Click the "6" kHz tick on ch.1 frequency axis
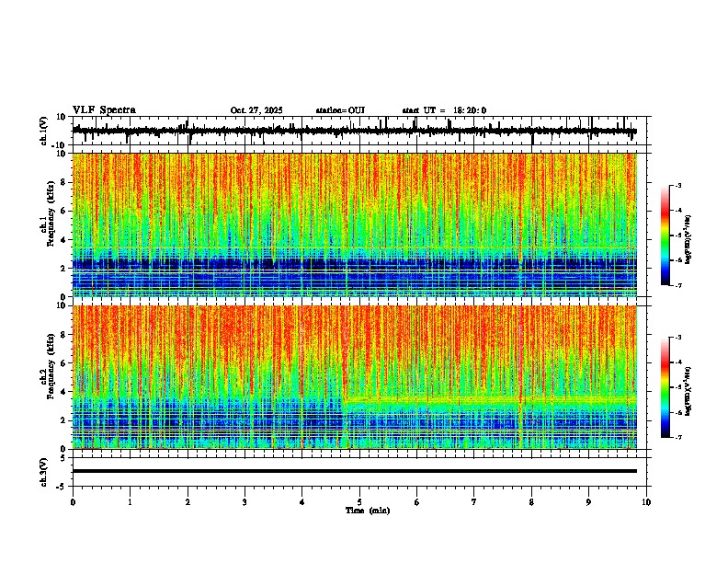This screenshot has width=728, height=563. click(x=63, y=211)
